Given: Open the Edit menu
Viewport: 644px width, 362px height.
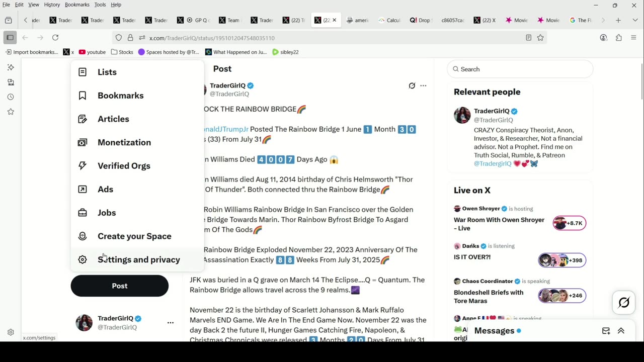Looking at the screenshot, I should (19, 5).
